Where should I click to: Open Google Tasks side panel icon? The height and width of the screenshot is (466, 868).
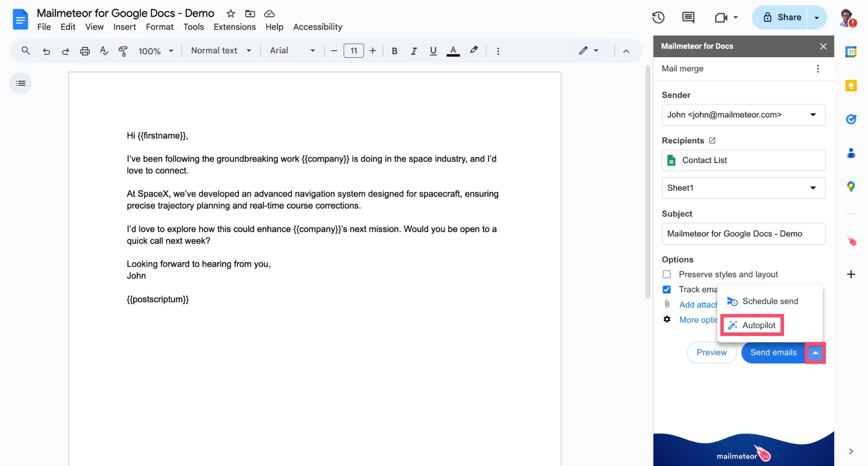click(851, 119)
